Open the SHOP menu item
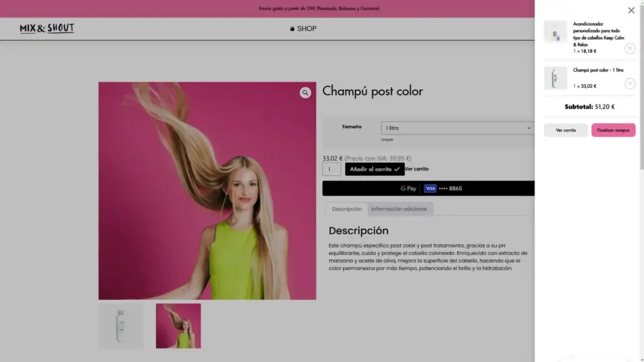The height and width of the screenshot is (362, 644). (x=303, y=29)
